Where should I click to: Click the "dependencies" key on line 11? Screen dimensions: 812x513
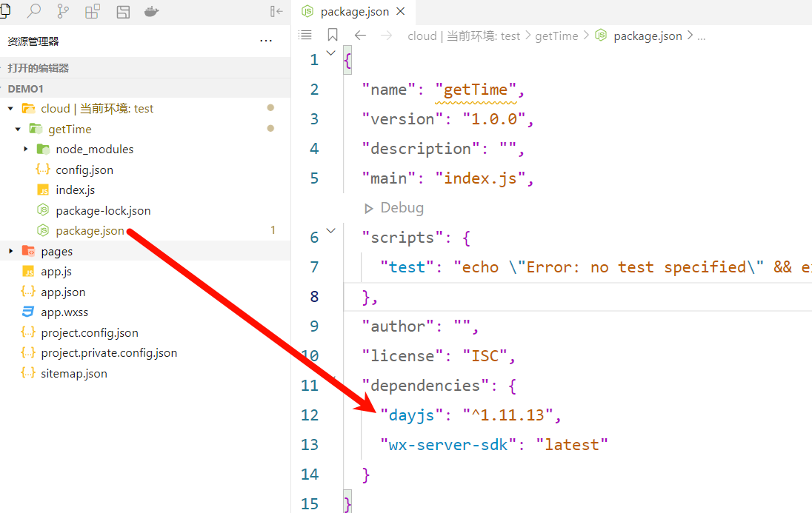(425, 386)
